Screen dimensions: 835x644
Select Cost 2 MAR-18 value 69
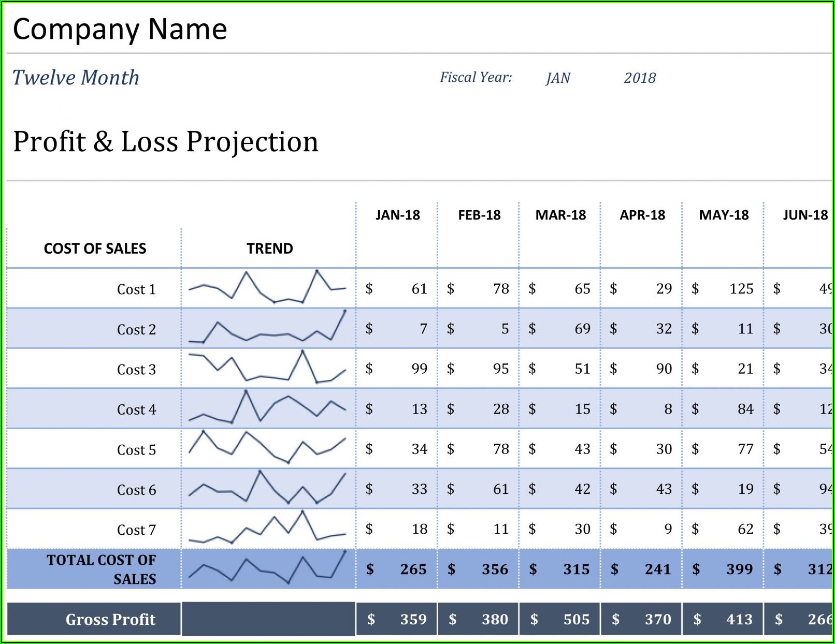pyautogui.click(x=582, y=329)
